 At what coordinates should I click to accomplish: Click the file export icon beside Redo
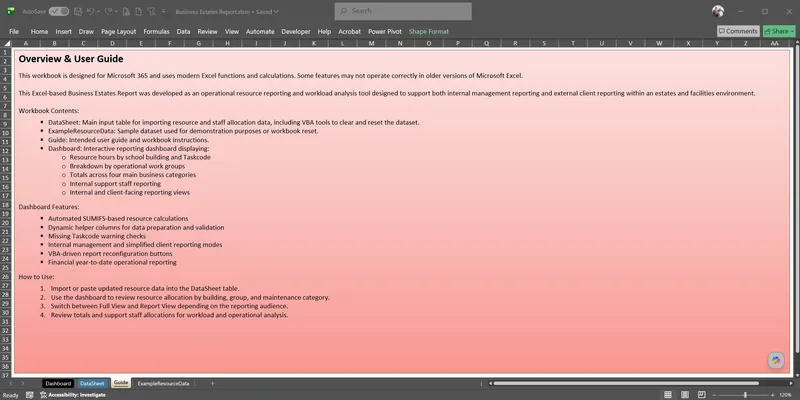tap(127, 11)
